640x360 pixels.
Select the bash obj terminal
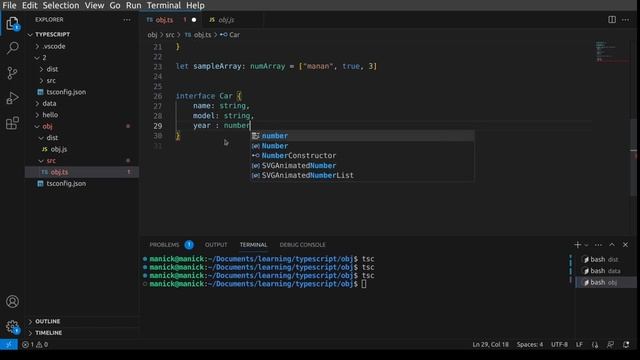(606, 282)
